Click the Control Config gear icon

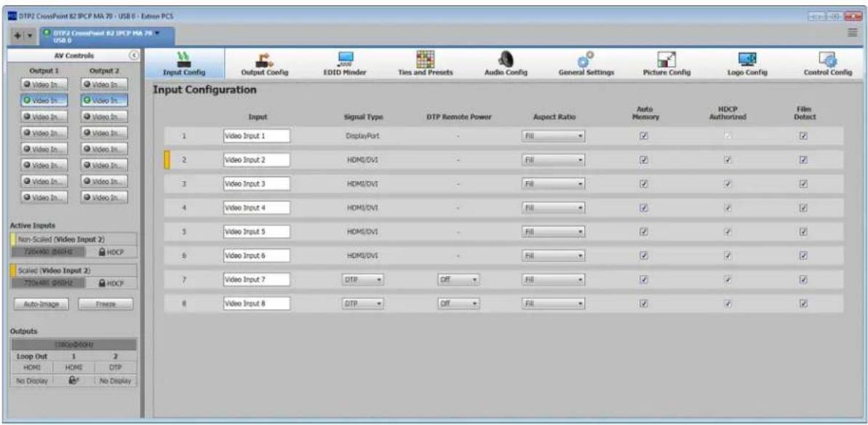[827, 59]
